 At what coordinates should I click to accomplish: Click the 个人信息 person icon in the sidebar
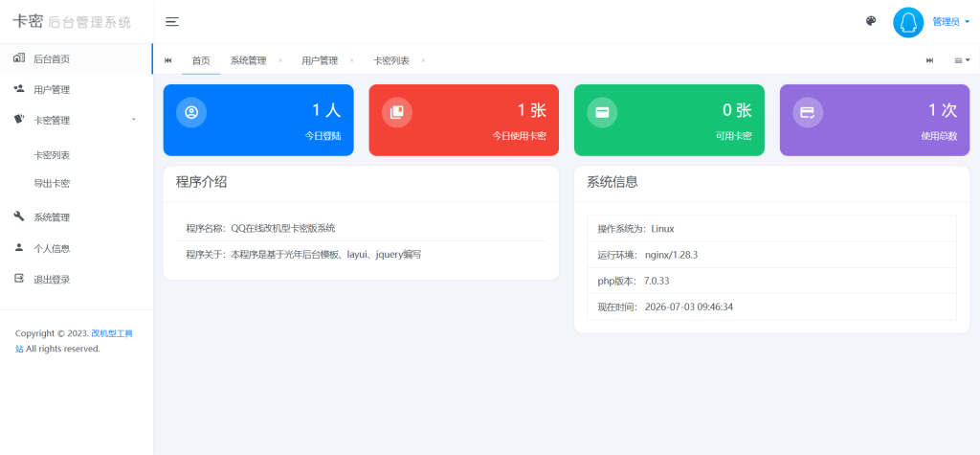point(19,247)
